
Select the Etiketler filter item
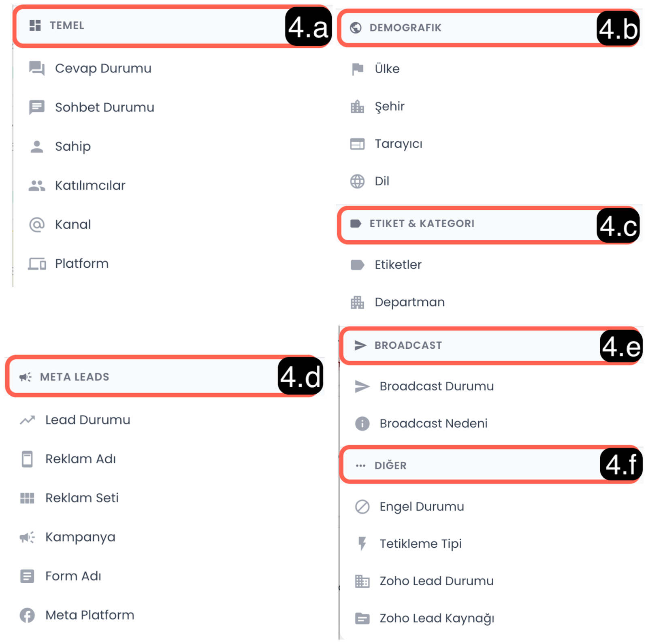[x=398, y=265]
